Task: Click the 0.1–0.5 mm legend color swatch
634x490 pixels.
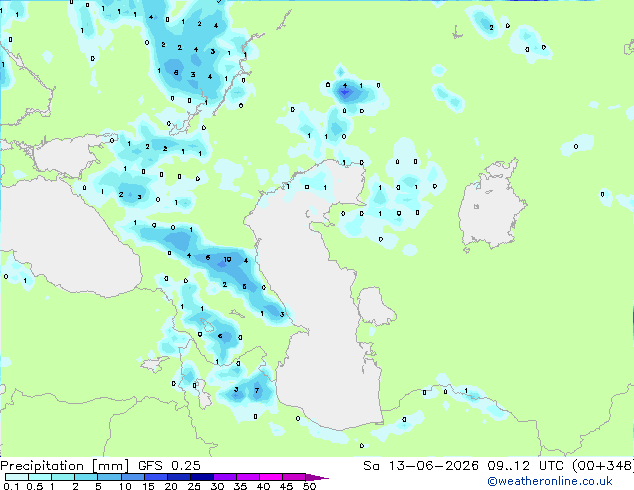Action: click(17, 477)
